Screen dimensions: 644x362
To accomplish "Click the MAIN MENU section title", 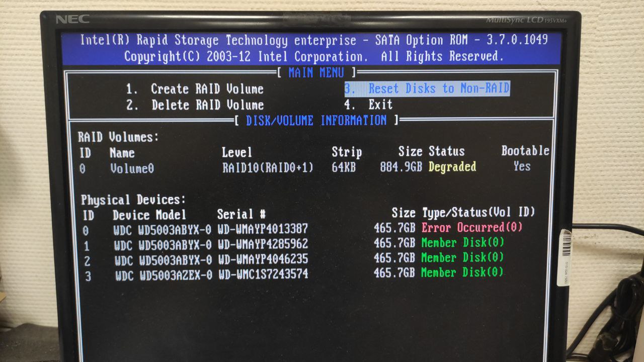I will pyautogui.click(x=316, y=72).
